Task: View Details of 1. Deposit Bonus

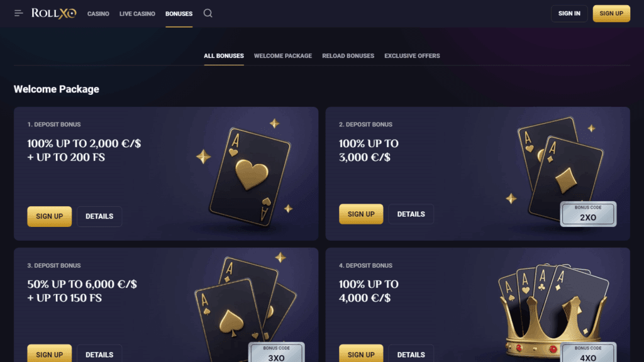Action: (99, 216)
